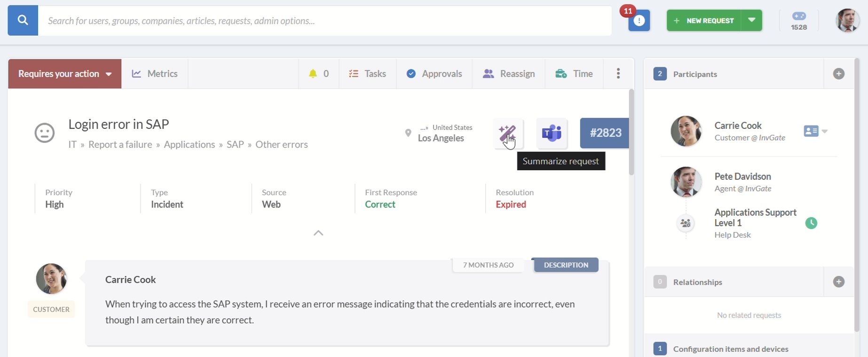Click the Configuration items count badge 1
Viewport: 868px width, 357px height.
[660, 349]
